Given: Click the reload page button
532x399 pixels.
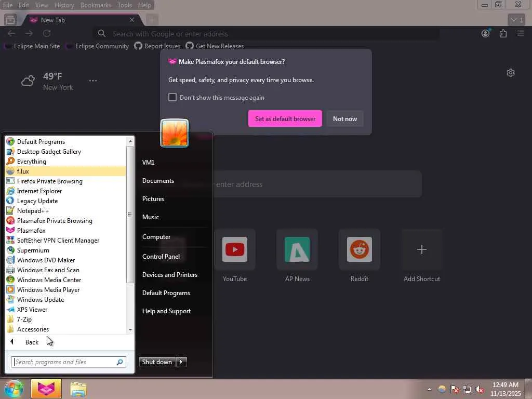Looking at the screenshot, I should 47,33.
